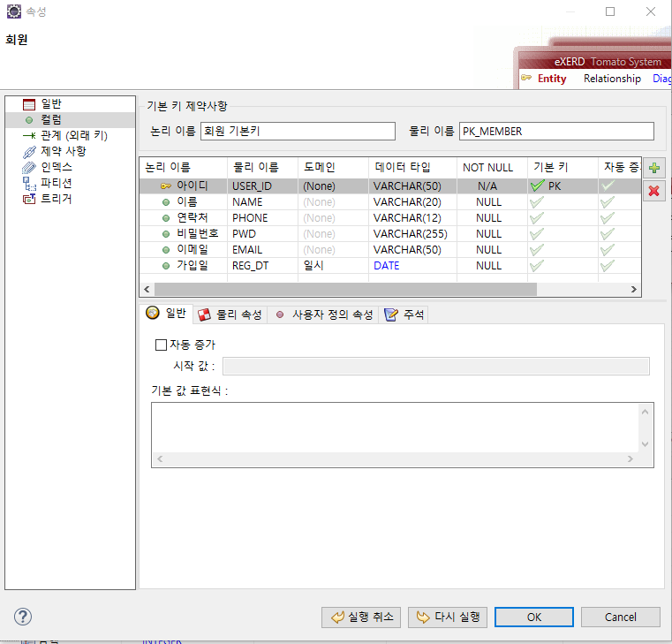Select 제약 사항 in the sidebar
Image resolution: width=672 pixels, height=644 pixels.
(64, 152)
